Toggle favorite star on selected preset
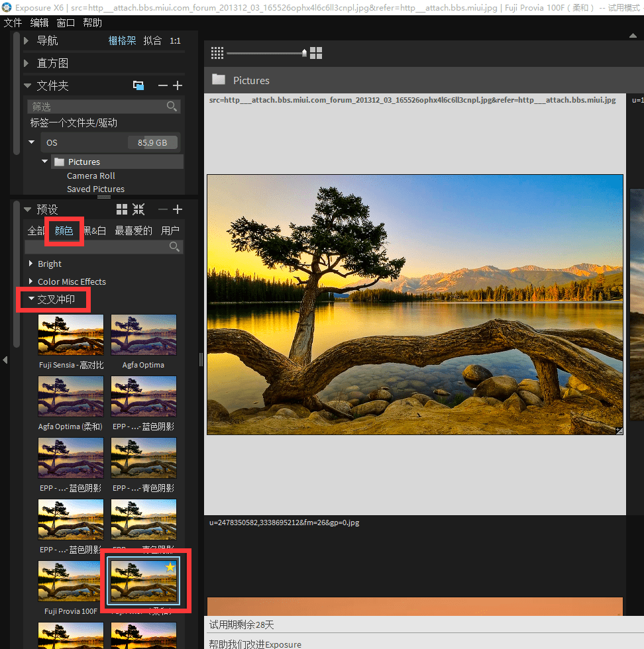Image resolution: width=644 pixels, height=649 pixels. point(170,567)
